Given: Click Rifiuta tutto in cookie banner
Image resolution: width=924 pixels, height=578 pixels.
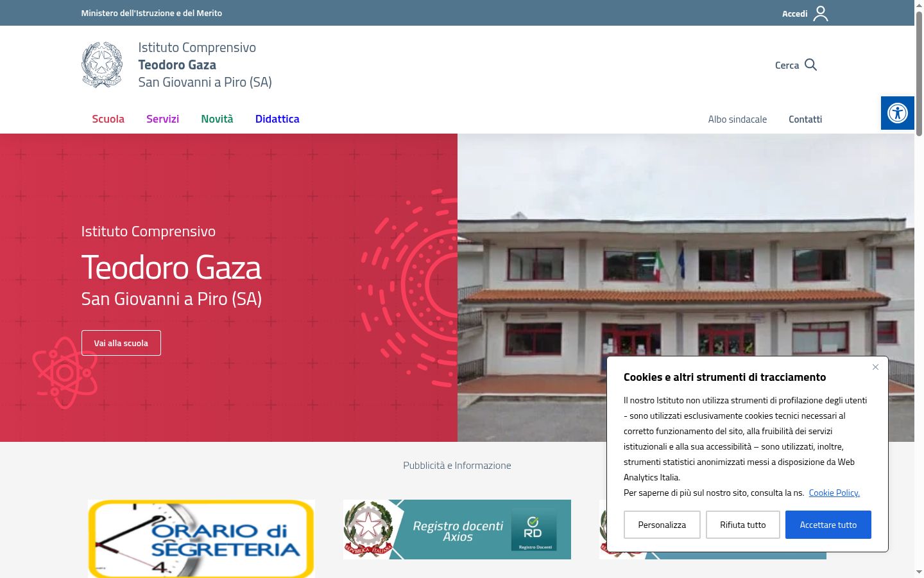Looking at the screenshot, I should coord(742,525).
